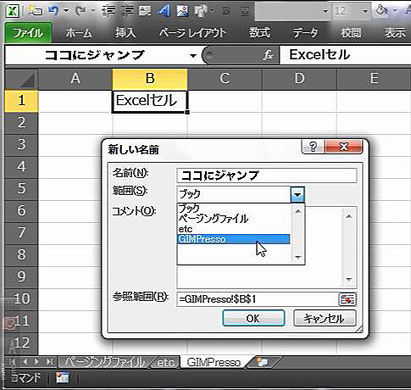This screenshot has width=411, height=390.
Task: Go to last sheet using tab navigation arrow
Action: click(49, 362)
